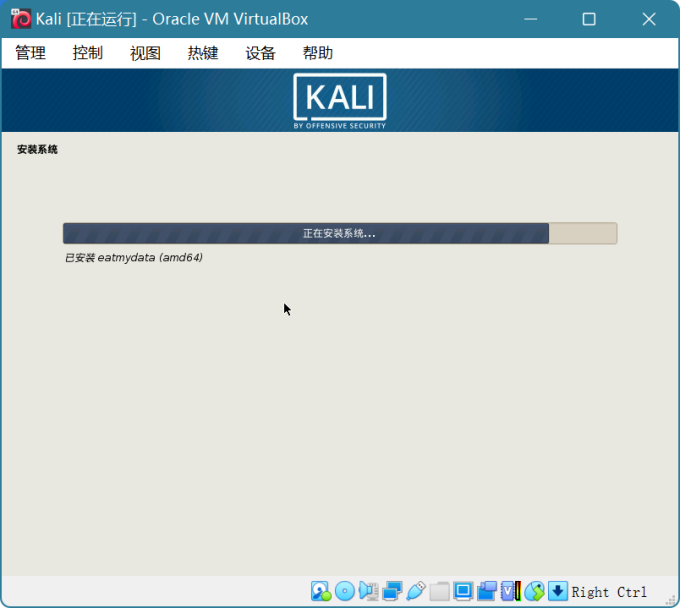Click the optical disc drive status icon
This screenshot has height=609, width=681.
pyautogui.click(x=345, y=591)
